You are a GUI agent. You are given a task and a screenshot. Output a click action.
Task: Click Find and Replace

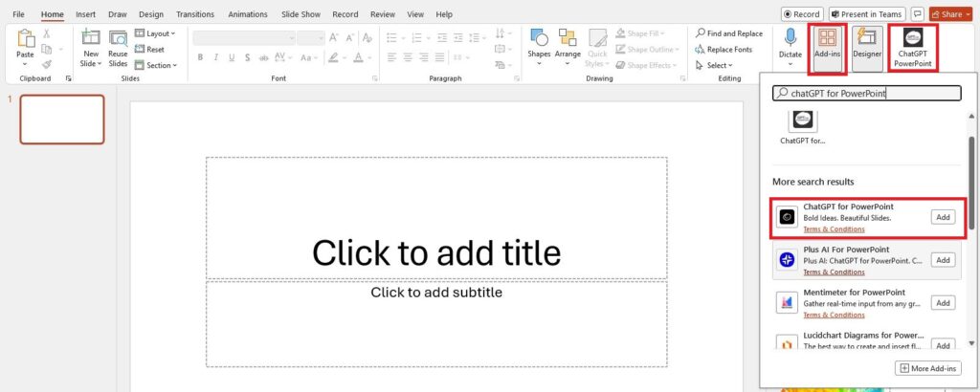(728, 33)
